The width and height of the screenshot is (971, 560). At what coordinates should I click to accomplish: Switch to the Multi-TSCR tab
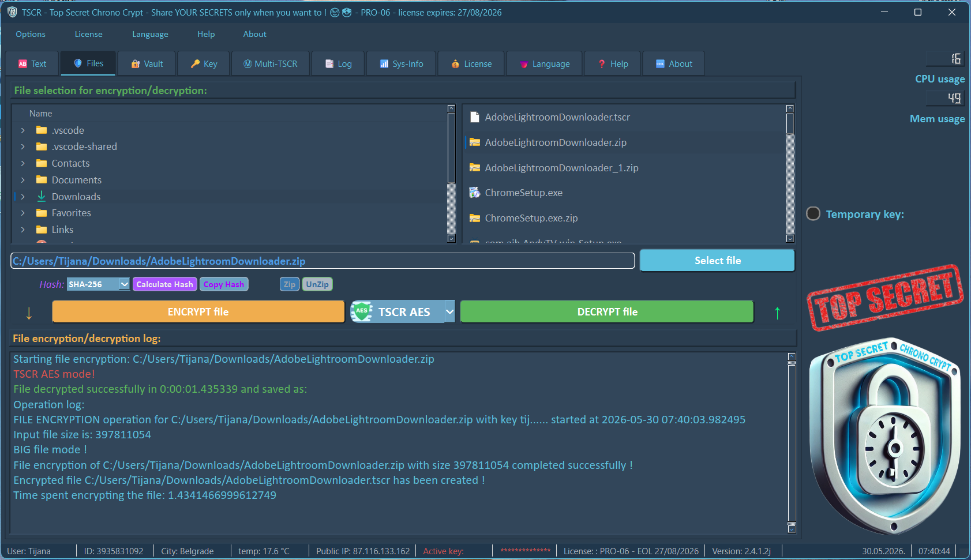271,64
